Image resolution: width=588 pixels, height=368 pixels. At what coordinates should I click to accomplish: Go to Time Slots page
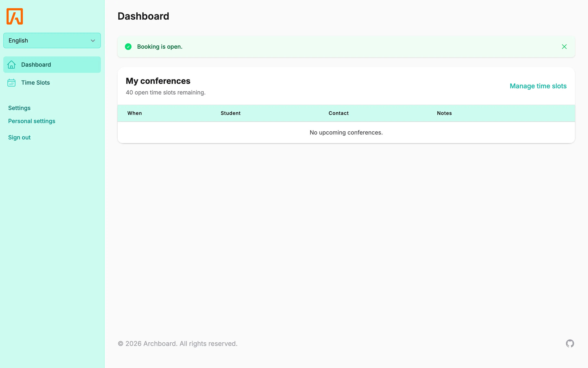(x=52, y=83)
